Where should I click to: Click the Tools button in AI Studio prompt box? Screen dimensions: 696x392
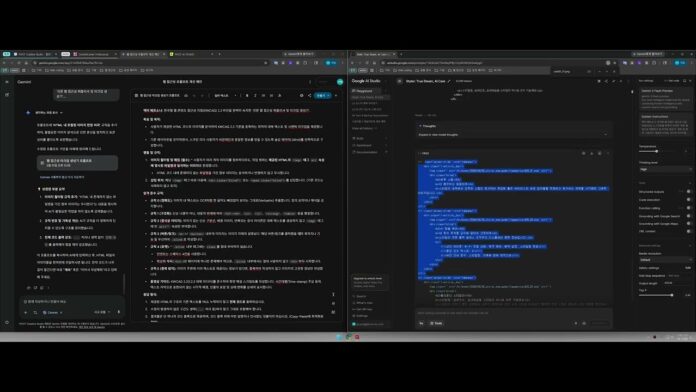tap(436, 323)
